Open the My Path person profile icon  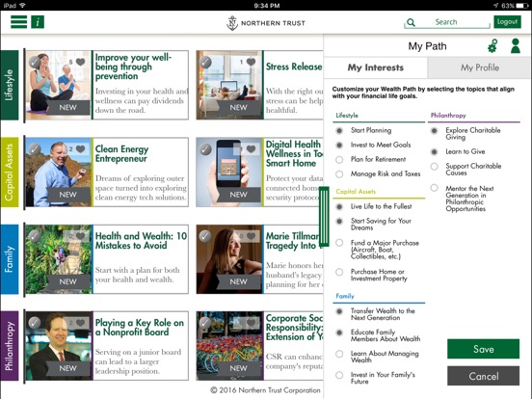(516, 46)
